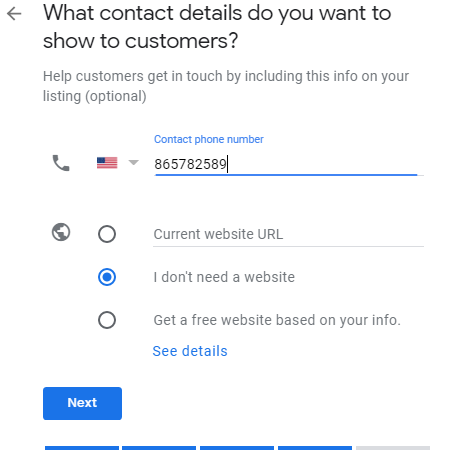Choose the Get a free website radio button
This screenshot has width=449, height=465.
click(107, 320)
